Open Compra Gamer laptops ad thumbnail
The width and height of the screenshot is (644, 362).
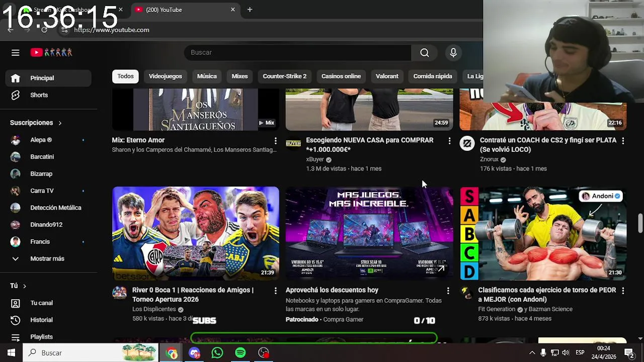click(369, 233)
